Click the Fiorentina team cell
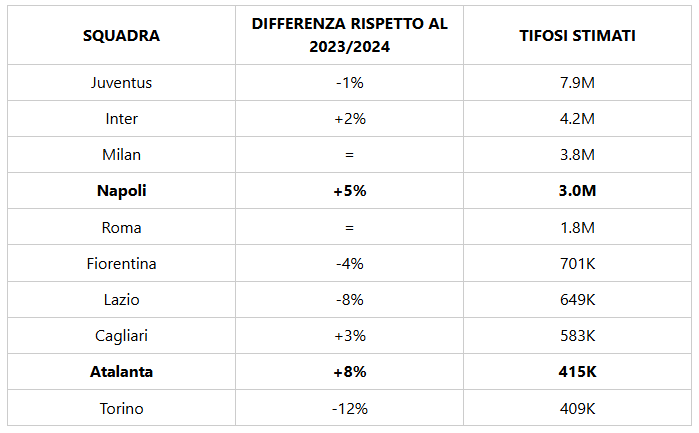699x433 pixels. click(x=121, y=263)
